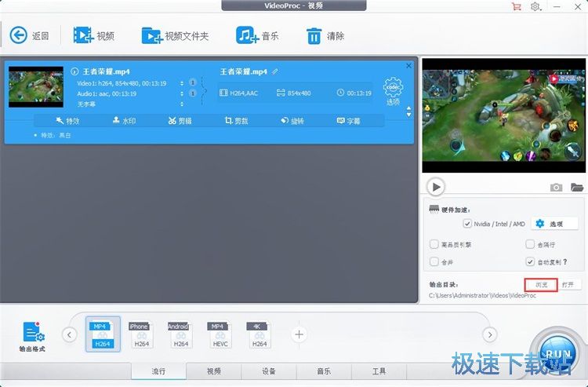Image resolution: width=588 pixels, height=387 pixels.
Task: Open the codec 选项 gear
Action: tap(393, 91)
